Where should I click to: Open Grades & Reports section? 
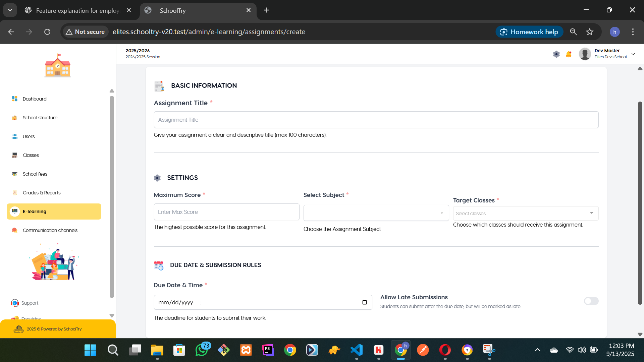point(54,193)
